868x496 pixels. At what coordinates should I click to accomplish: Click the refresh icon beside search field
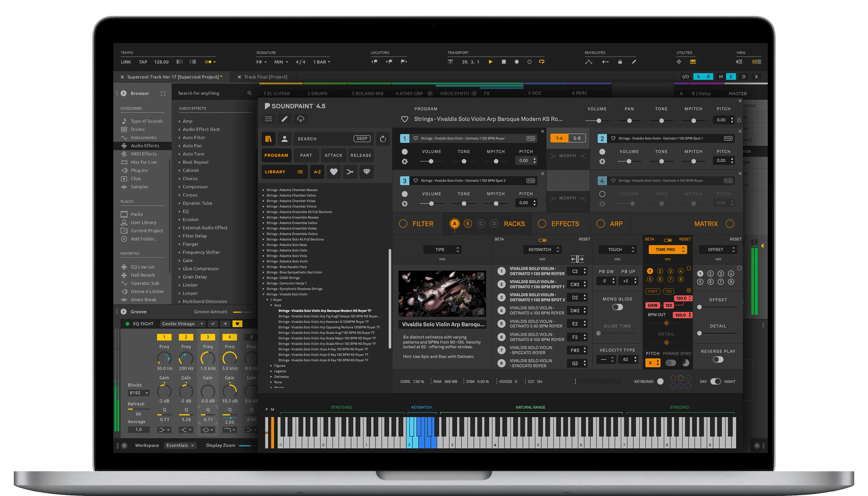(383, 139)
